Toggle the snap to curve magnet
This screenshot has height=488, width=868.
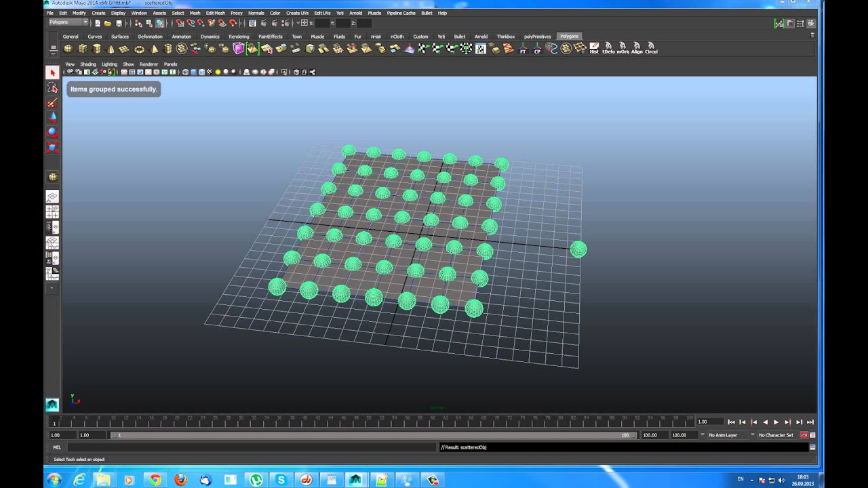[x=191, y=22]
